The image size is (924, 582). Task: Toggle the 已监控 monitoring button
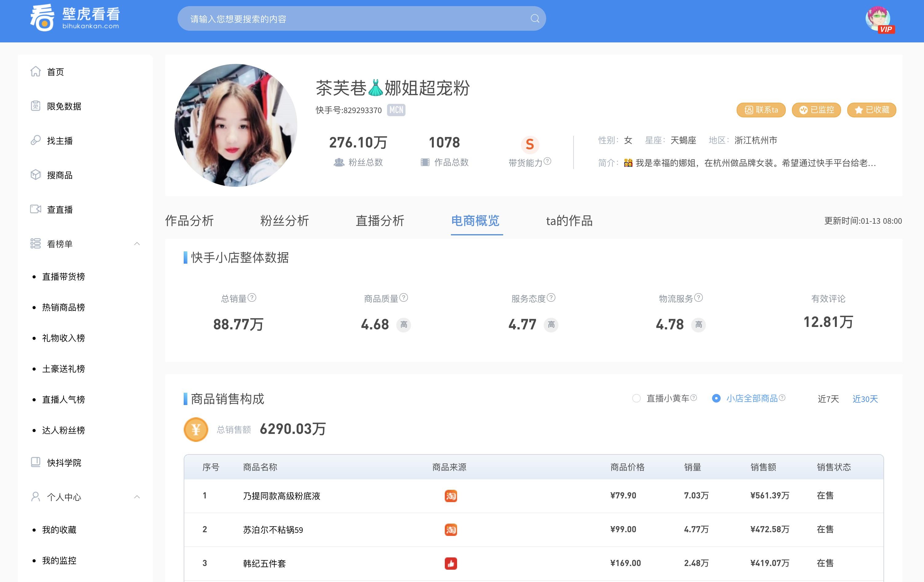[x=816, y=110]
